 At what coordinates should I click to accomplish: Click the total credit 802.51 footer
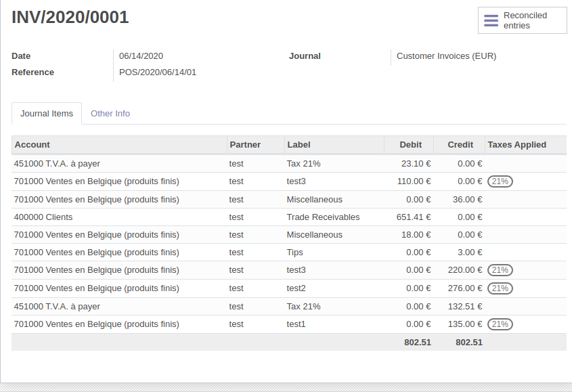pos(468,343)
